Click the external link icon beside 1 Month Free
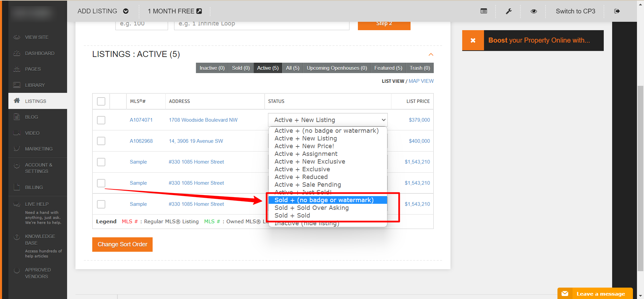The width and height of the screenshot is (644, 299). (199, 11)
